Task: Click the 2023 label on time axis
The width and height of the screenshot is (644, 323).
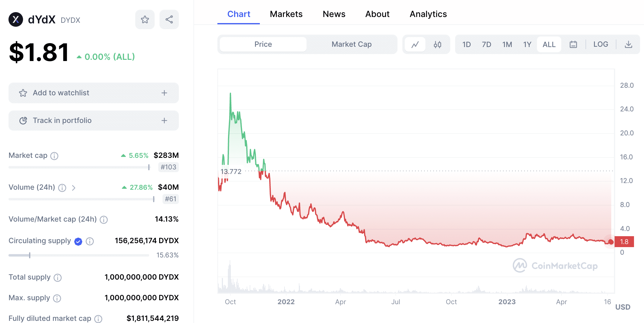Action: click(507, 302)
